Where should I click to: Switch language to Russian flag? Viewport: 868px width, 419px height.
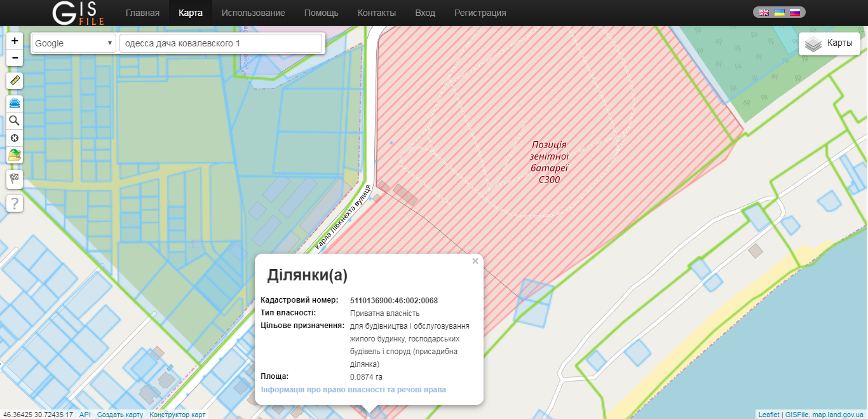click(794, 12)
